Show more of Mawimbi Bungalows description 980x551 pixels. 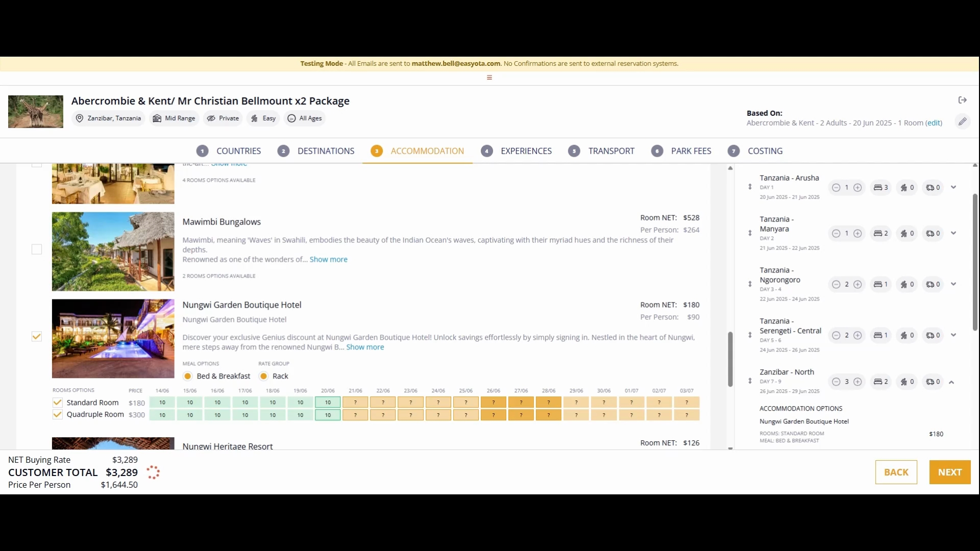pyautogui.click(x=328, y=260)
